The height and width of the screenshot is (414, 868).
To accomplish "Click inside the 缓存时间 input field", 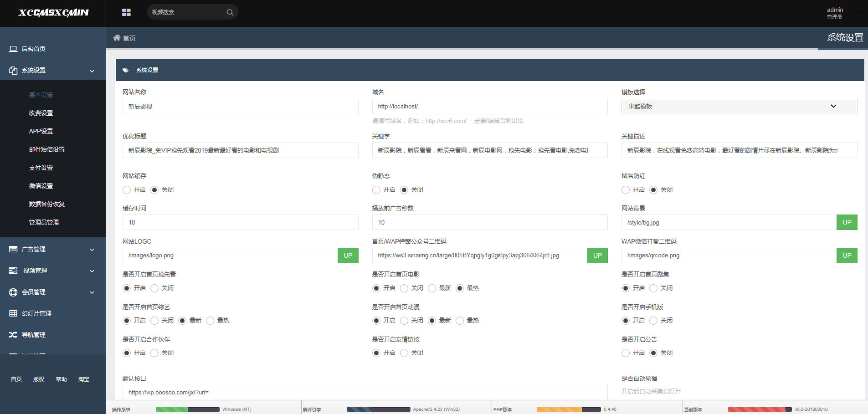I will 240,222.
